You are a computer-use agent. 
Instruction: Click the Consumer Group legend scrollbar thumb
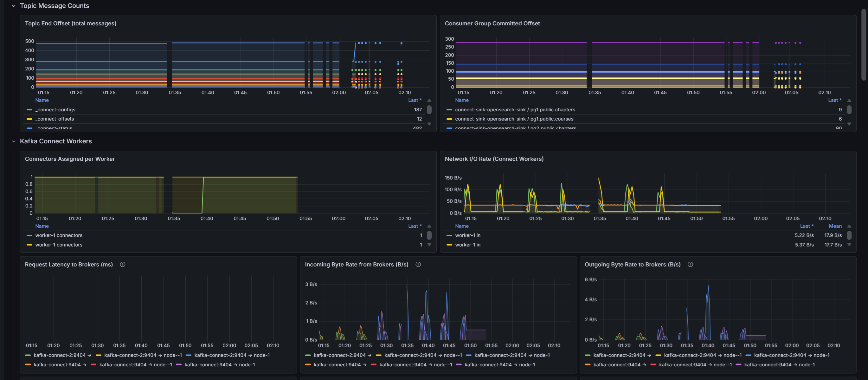point(849,110)
